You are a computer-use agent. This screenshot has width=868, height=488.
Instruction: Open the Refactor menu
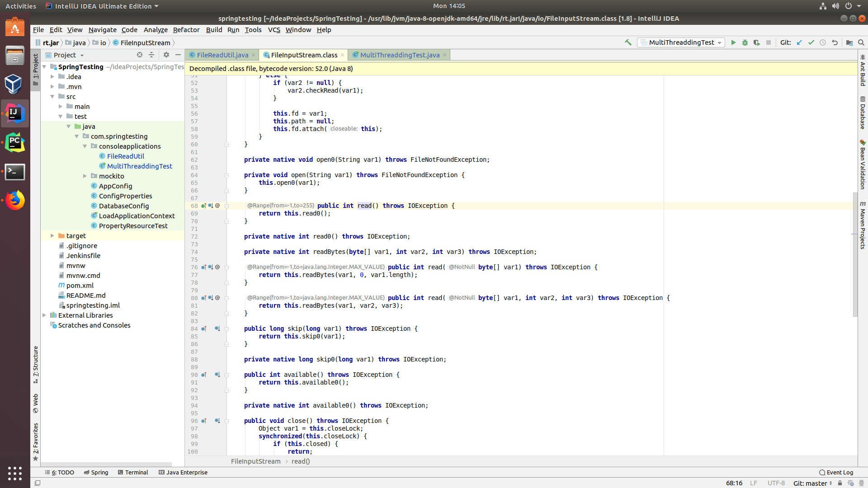[186, 30]
